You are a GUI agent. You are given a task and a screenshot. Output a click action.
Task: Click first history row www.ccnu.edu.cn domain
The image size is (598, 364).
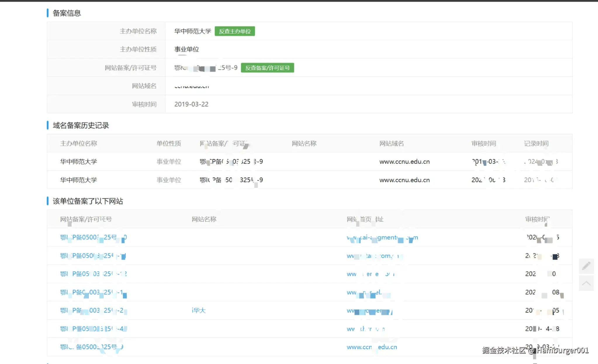click(x=404, y=162)
